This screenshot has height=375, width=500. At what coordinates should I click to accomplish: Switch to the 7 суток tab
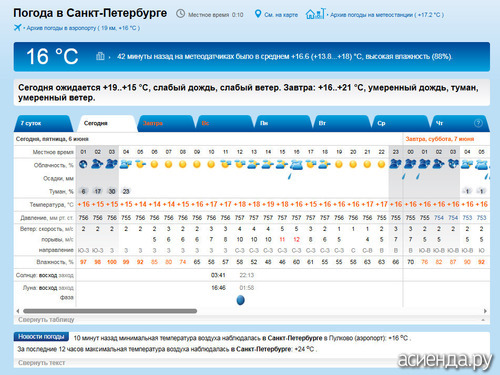(x=31, y=123)
